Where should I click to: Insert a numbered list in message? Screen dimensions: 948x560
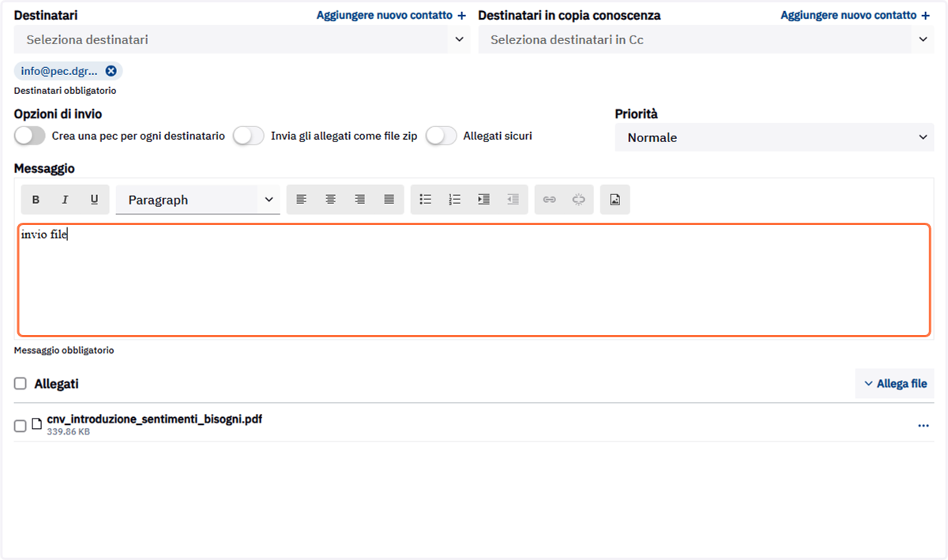click(454, 200)
